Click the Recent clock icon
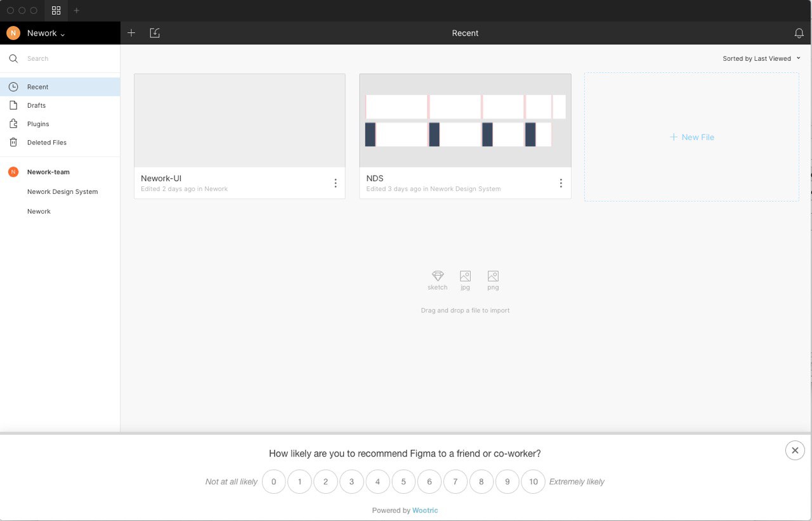Viewport: 812px width, 521px height. click(13, 87)
